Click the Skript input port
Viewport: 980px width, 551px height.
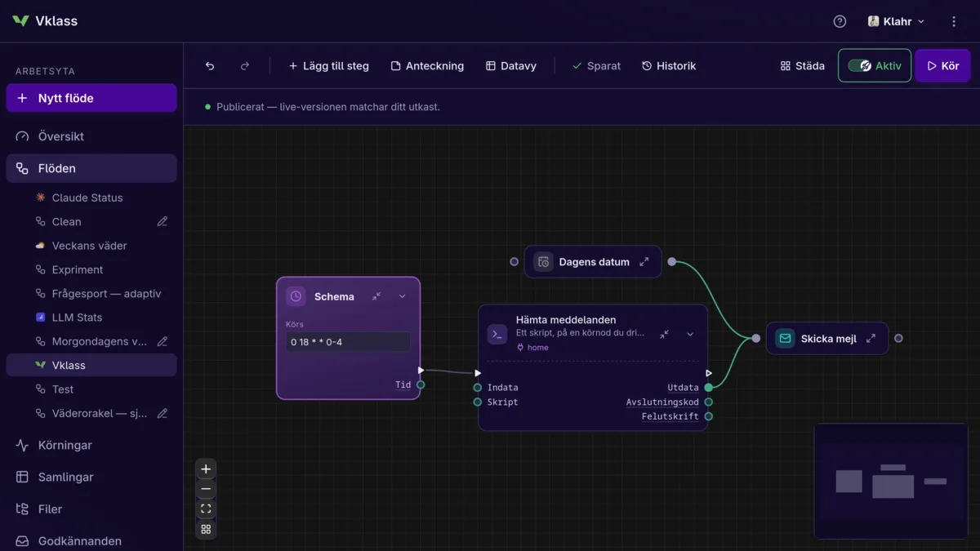click(x=478, y=402)
